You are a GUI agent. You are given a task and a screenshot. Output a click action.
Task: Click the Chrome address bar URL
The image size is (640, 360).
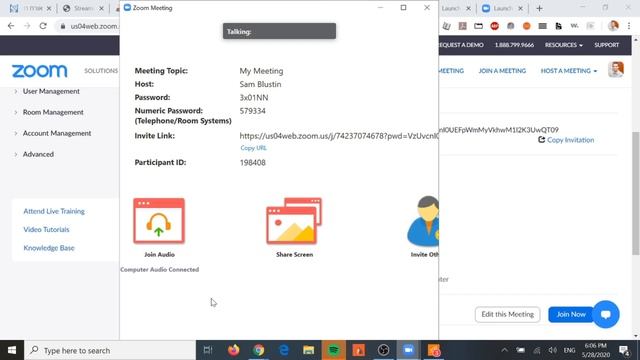(94, 26)
